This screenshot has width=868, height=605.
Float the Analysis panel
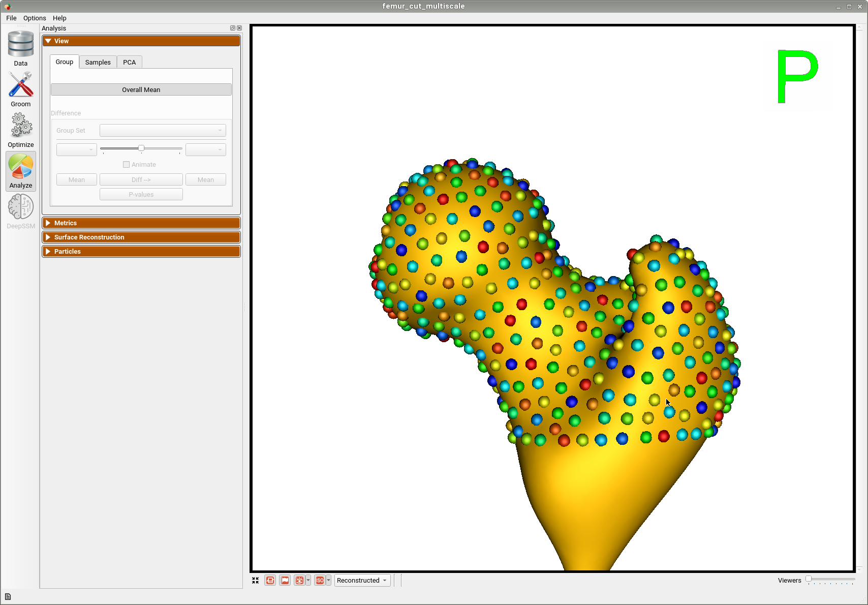[233, 28]
